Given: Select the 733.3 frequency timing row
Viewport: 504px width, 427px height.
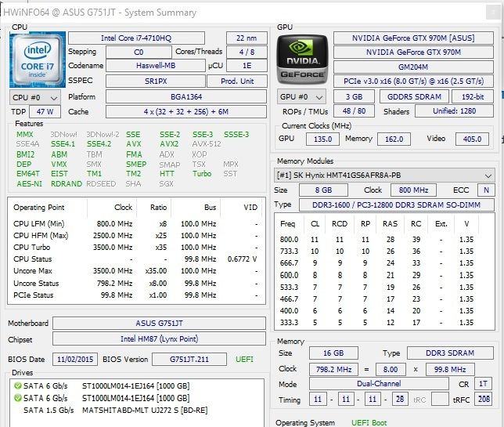Looking at the screenshot, I should [x=384, y=251].
